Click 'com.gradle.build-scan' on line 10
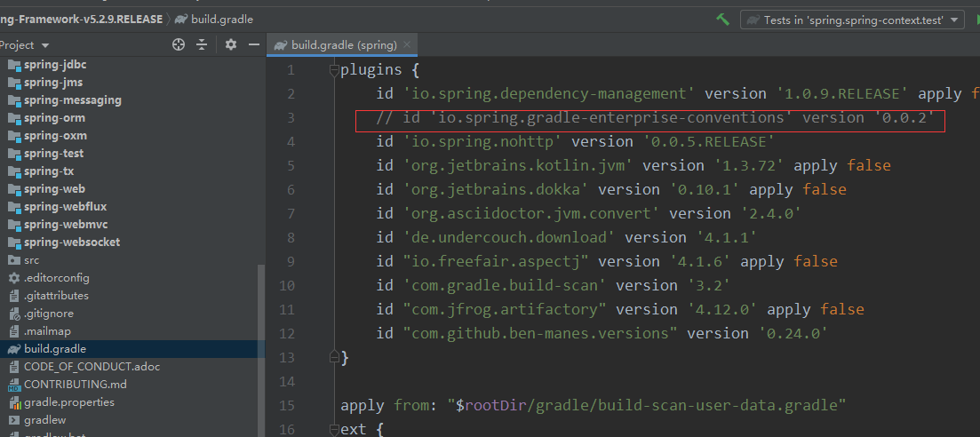The width and height of the screenshot is (980, 437). point(505,285)
